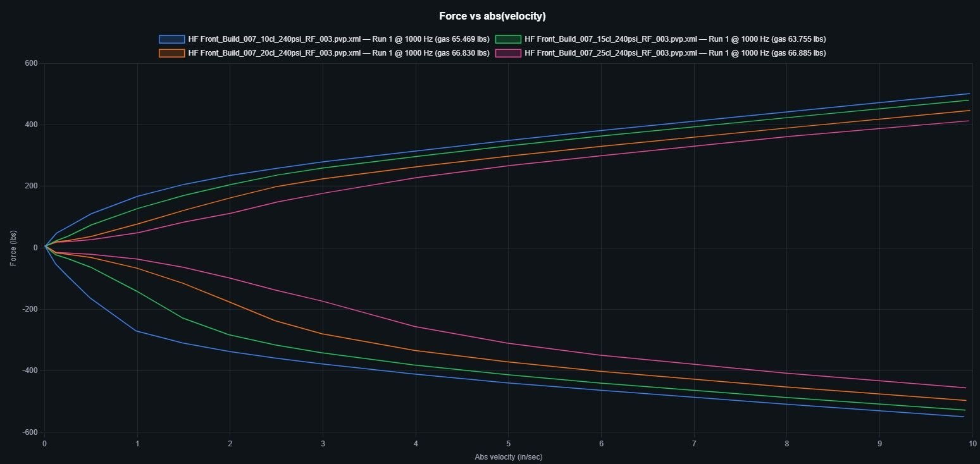Click the y-axis tick label 400

(x=31, y=125)
